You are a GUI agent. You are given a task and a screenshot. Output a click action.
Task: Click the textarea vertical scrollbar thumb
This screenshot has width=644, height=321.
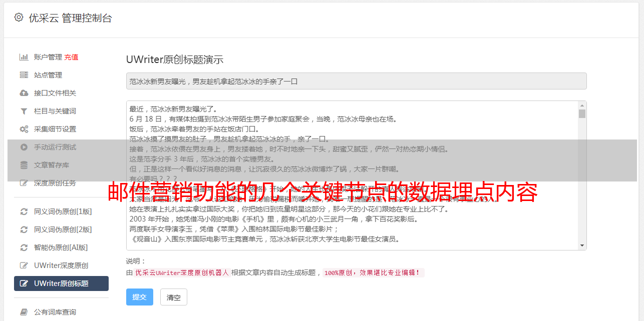pos(582,113)
